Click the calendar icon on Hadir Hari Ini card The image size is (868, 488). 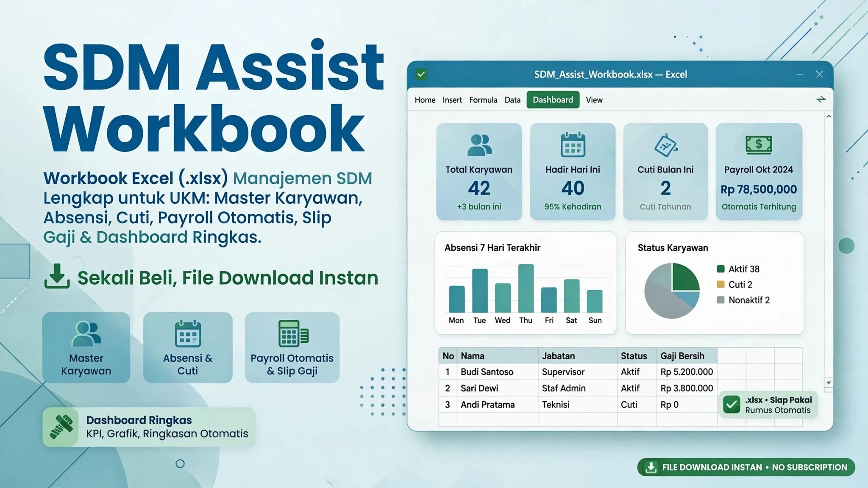(573, 144)
